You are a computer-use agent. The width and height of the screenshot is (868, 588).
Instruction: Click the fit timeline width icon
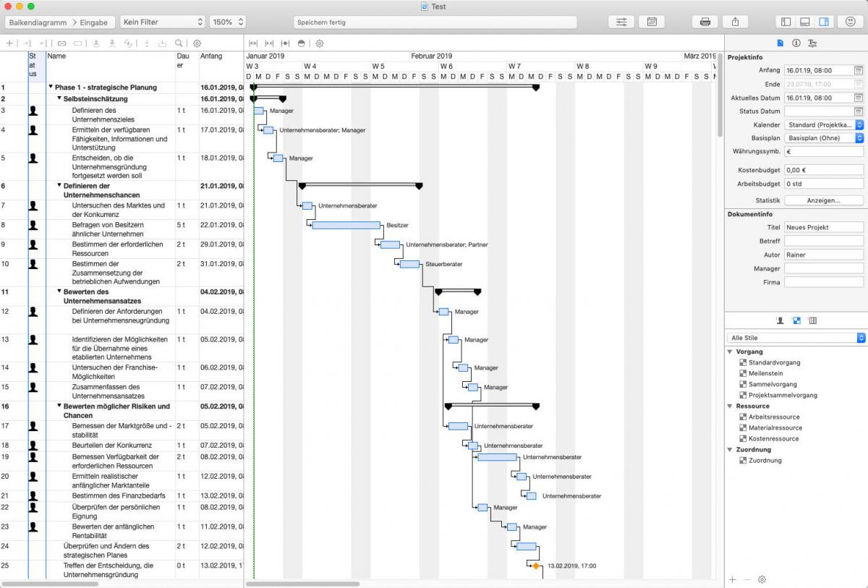tap(253, 43)
